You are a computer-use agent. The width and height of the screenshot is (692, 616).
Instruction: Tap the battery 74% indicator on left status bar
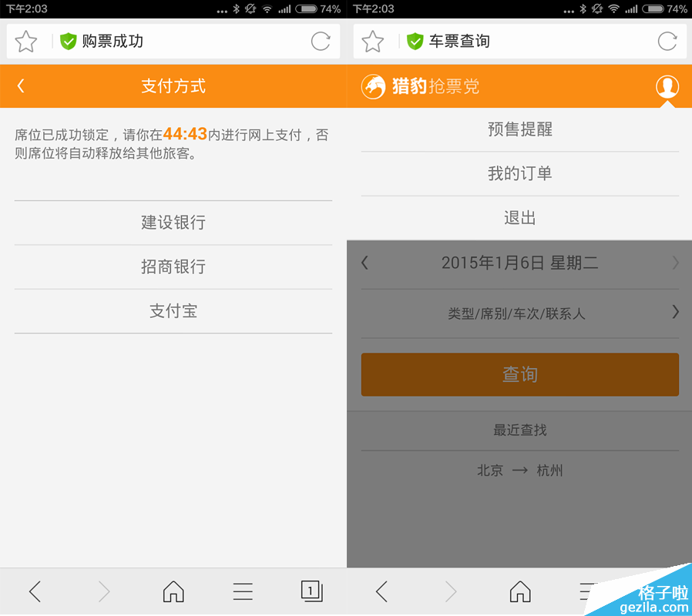point(317,8)
